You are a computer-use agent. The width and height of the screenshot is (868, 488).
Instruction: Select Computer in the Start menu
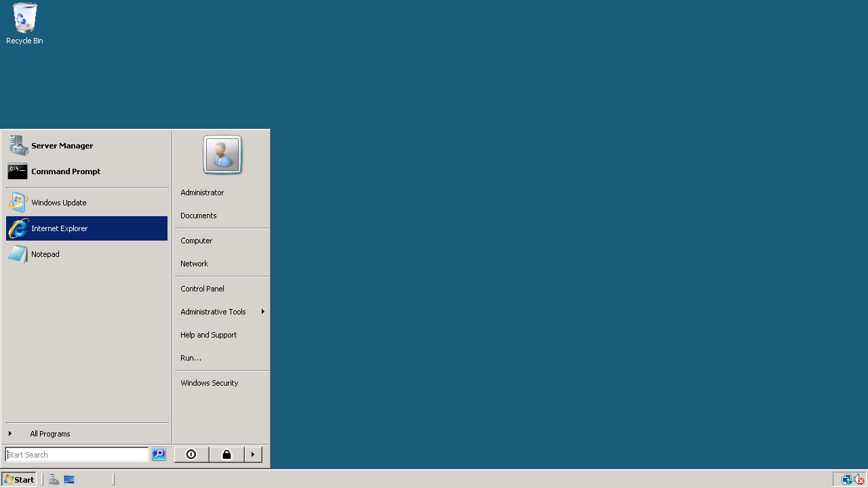(197, 241)
